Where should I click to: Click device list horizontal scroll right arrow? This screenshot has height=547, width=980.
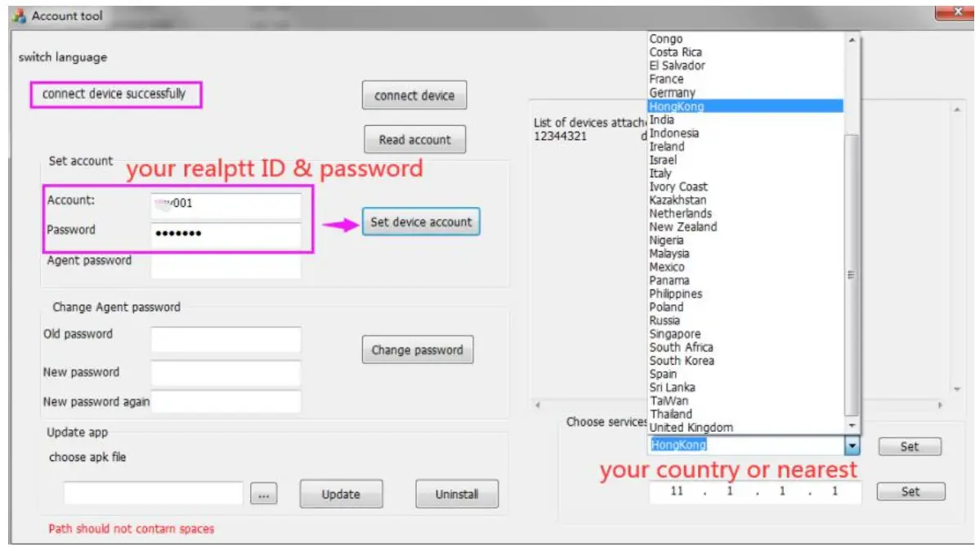tap(939, 405)
